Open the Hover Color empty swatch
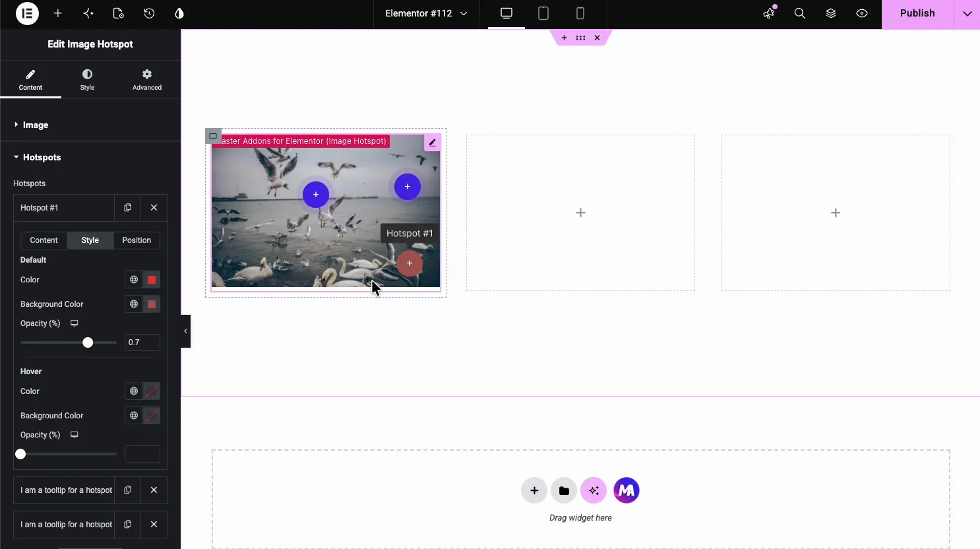 (152, 391)
